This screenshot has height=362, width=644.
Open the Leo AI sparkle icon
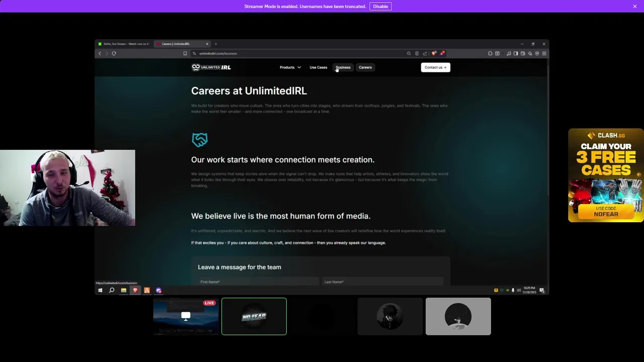click(530, 53)
